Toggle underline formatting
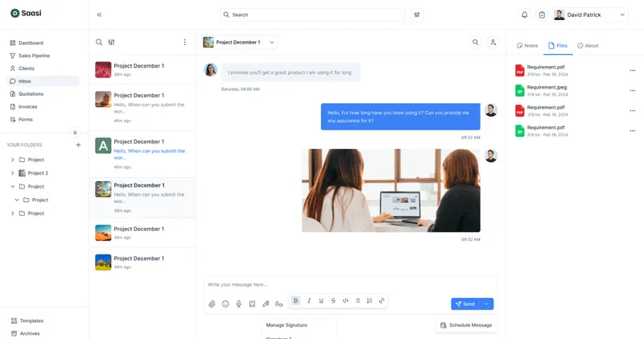This screenshot has height=339, width=644. tap(321, 301)
